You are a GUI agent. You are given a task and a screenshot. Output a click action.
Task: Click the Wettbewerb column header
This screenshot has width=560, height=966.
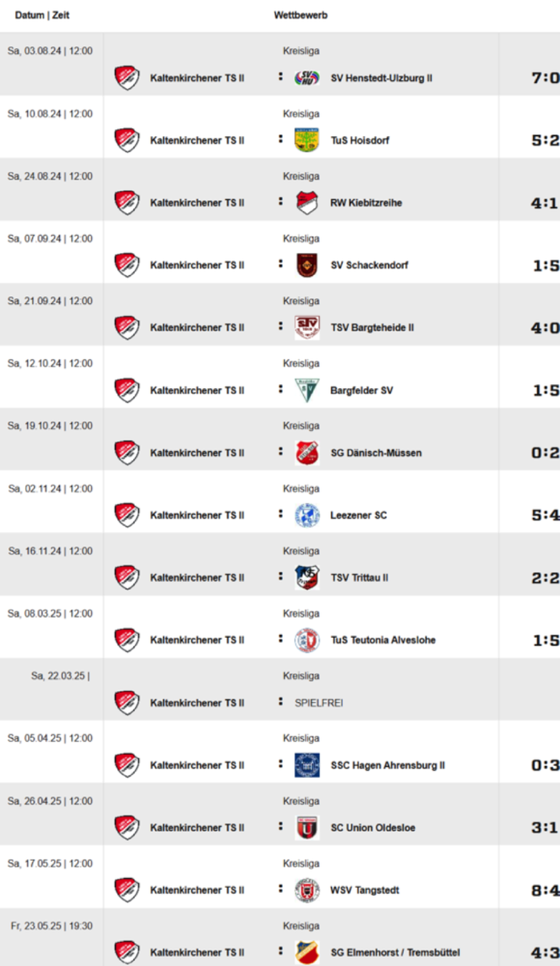(301, 15)
